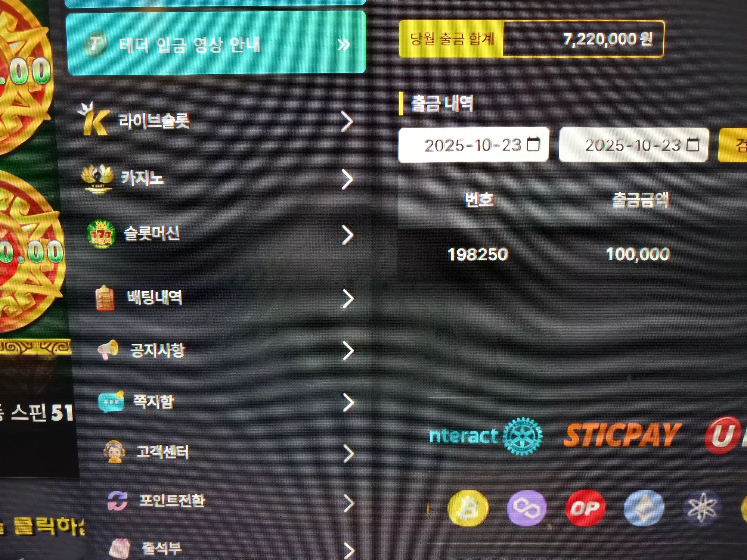The width and height of the screenshot is (747, 560).
Task: Expand the 라이브슬롯 chevron arrow
Action: click(347, 121)
